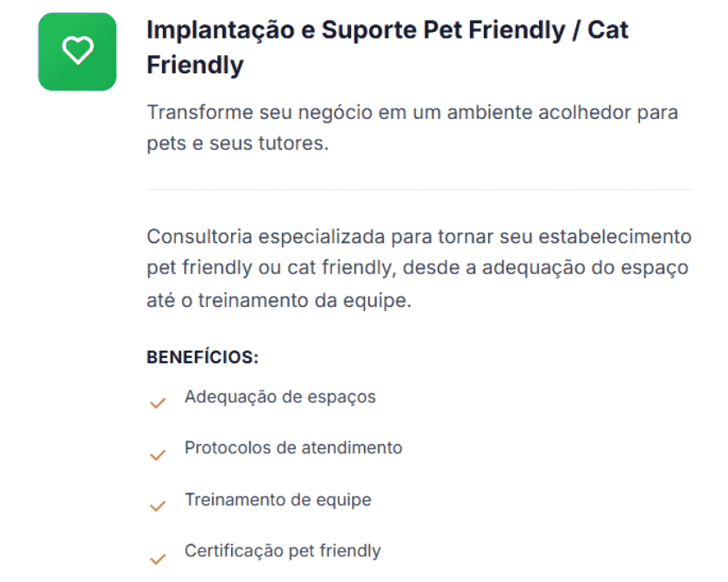Viewport: 728px width, 582px height.
Task: Click checkmark beside Protocolos de atendimento
Action: click(157, 454)
